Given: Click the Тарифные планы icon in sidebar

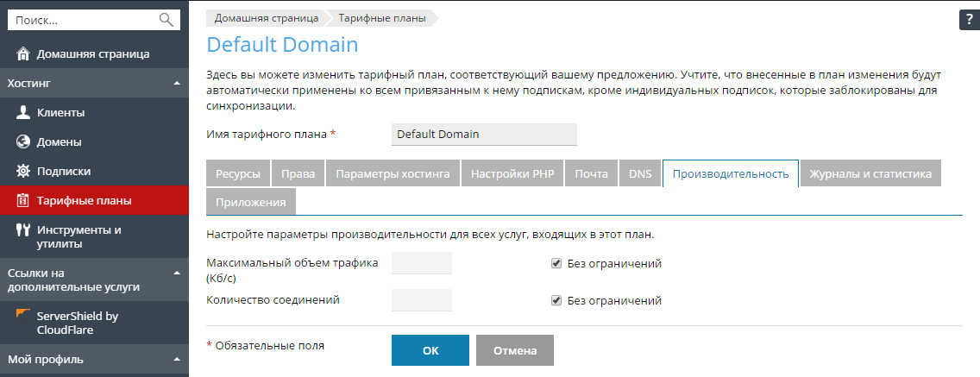Looking at the screenshot, I should [23, 201].
